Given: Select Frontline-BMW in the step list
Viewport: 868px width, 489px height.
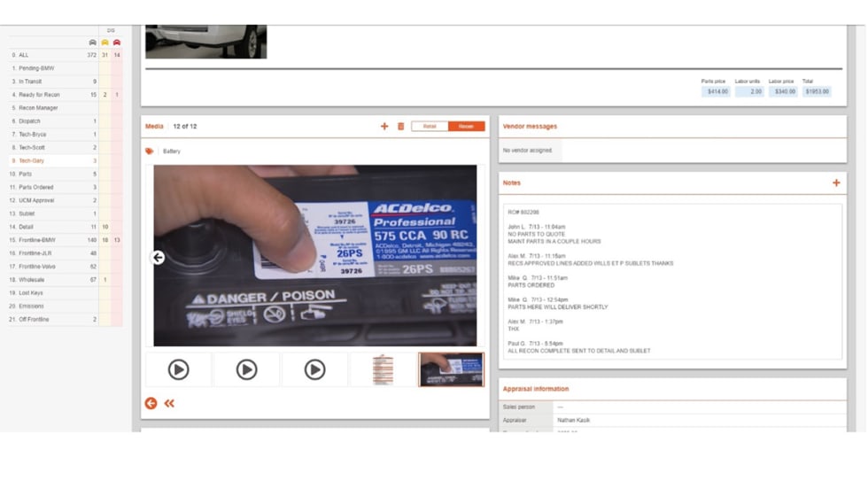Looking at the screenshot, I should tap(37, 240).
